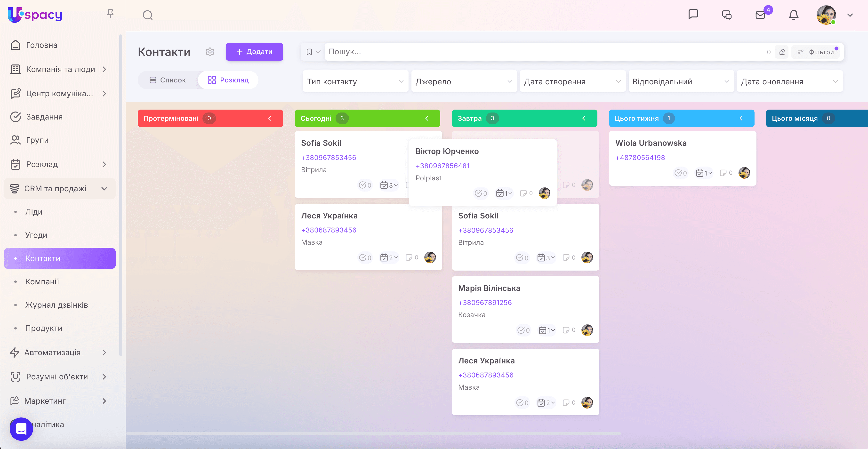This screenshot has width=868, height=449.
Task: Open Віктор Юрченко contact card name
Action: click(x=447, y=151)
